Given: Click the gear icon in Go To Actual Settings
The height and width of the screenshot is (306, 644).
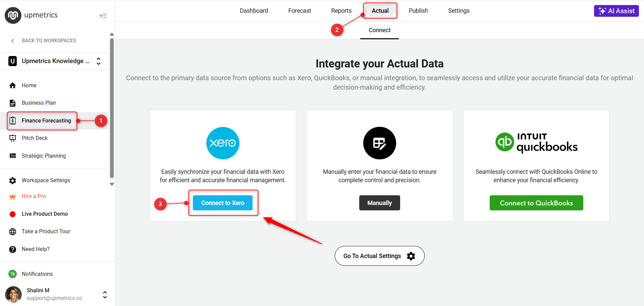Looking at the screenshot, I should point(411,256).
